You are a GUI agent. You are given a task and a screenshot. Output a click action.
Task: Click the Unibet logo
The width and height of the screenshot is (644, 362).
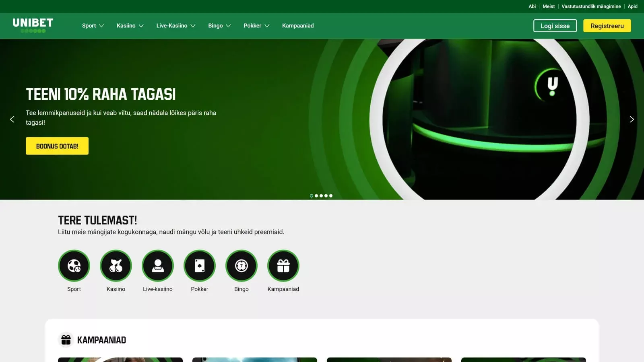point(33,25)
